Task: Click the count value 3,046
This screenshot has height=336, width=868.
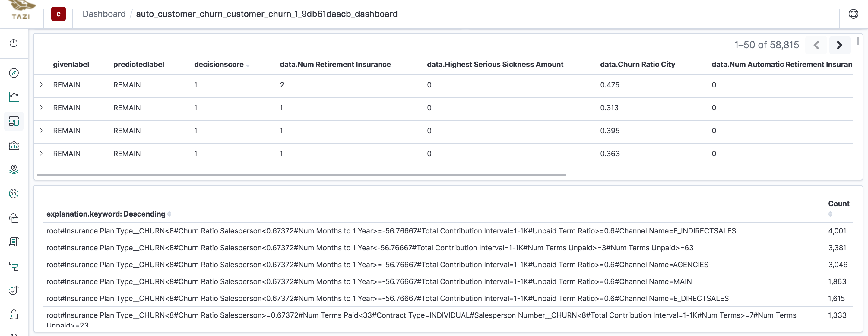Action: point(838,265)
